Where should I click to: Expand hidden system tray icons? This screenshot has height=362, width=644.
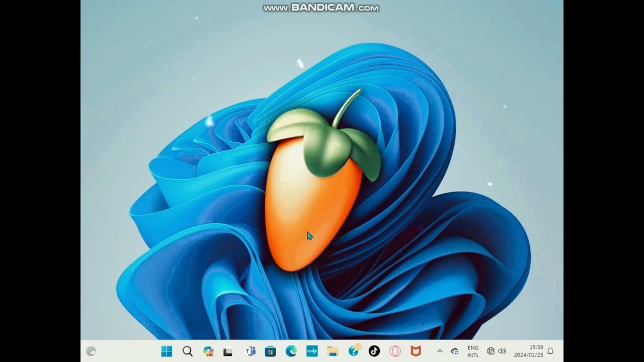point(439,351)
